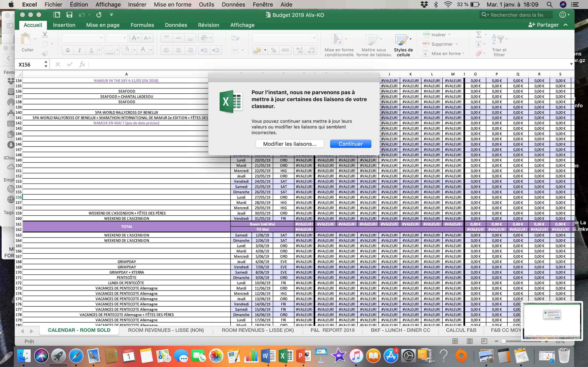The height and width of the screenshot is (367, 588).
Task: Expand the formula bar chevron
Action: tap(571, 64)
